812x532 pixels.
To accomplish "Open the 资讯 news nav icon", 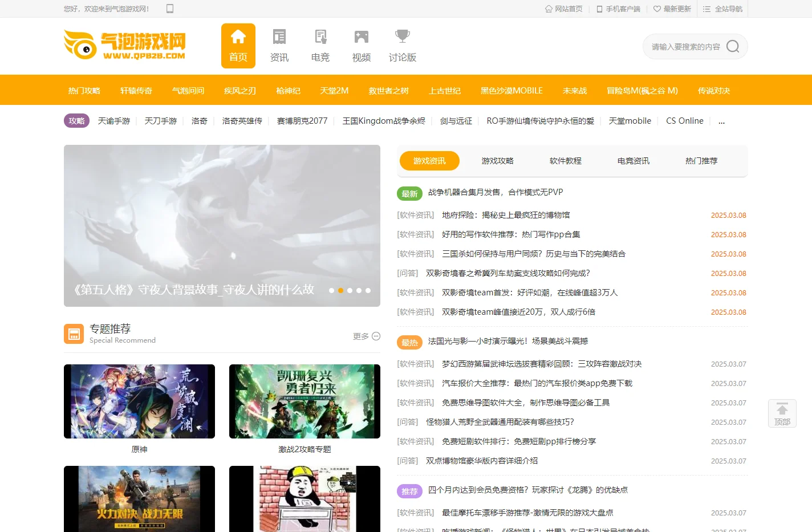I will pos(279,46).
